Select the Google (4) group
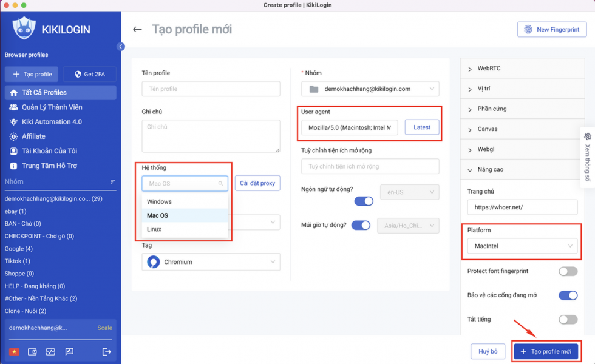The image size is (595, 364). [x=19, y=249]
